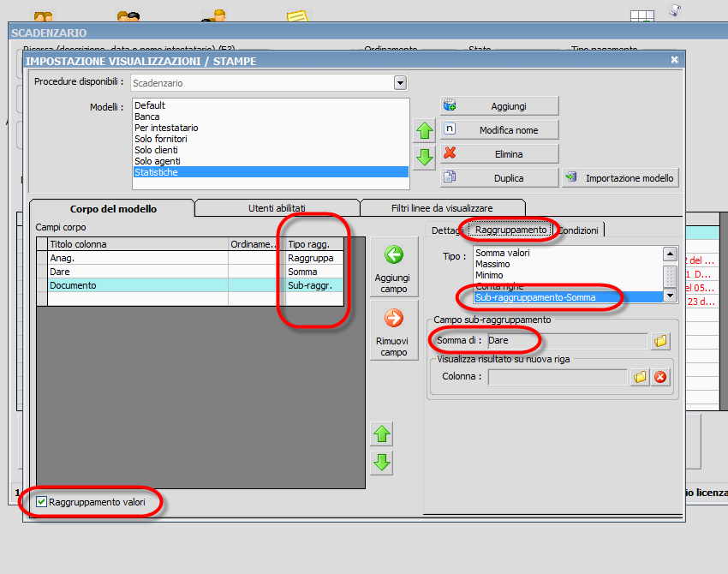
Task: Open folder picker for Colonna field
Action: coord(640,377)
